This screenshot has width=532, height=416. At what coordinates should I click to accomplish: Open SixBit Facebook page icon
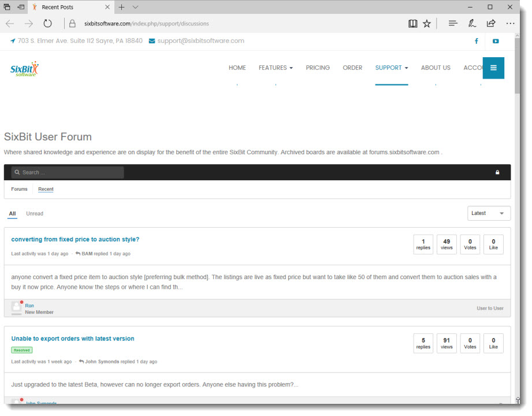(x=477, y=41)
